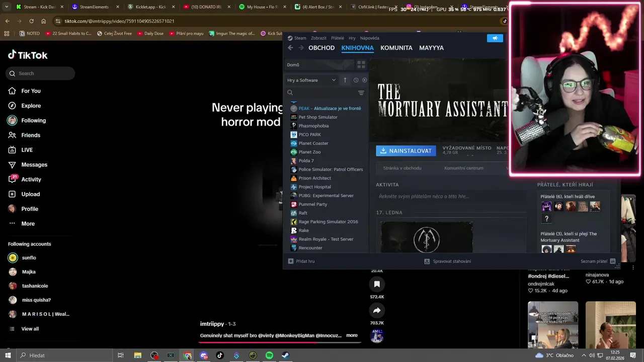
Task: Click the Steam activity post field
Action: pos(451,197)
